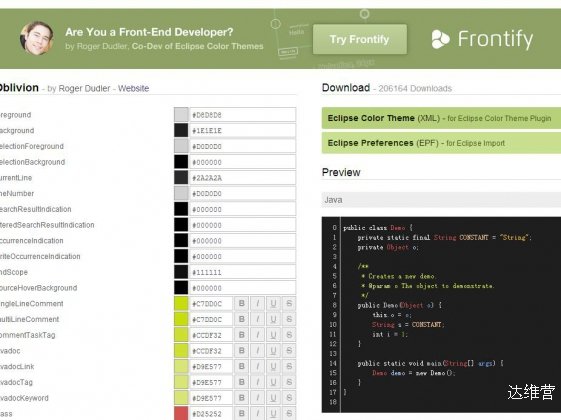
Task: Click the occurrenceIndication label
Action: 31,241
